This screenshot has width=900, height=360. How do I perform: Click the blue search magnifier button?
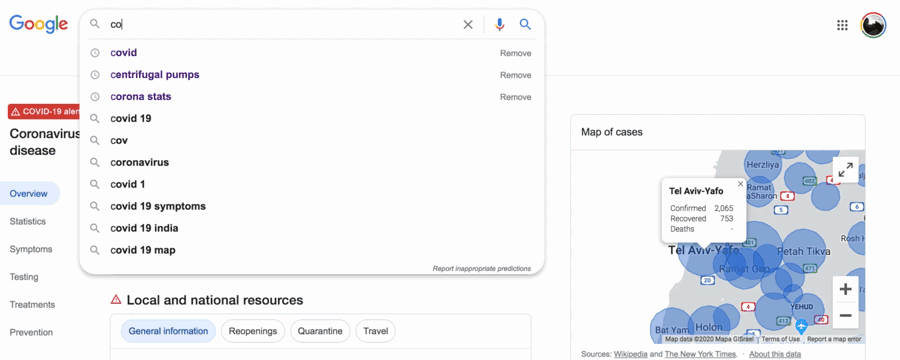[x=525, y=24]
